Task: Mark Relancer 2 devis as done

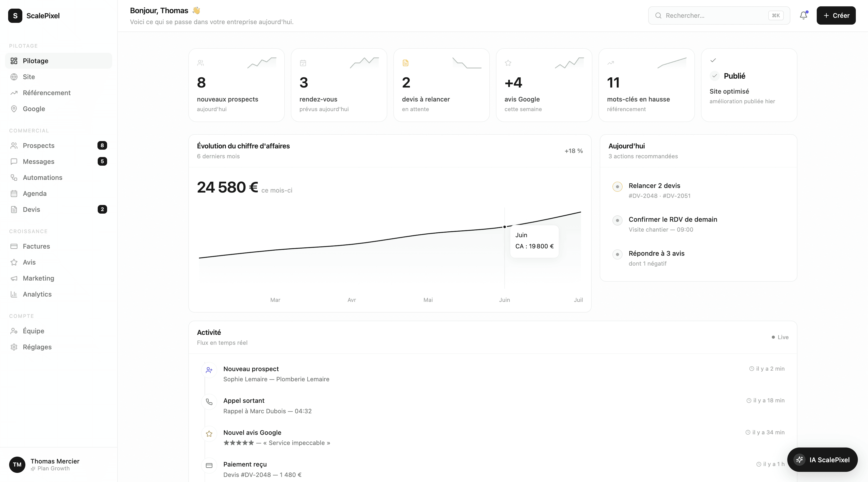Action: (617, 187)
